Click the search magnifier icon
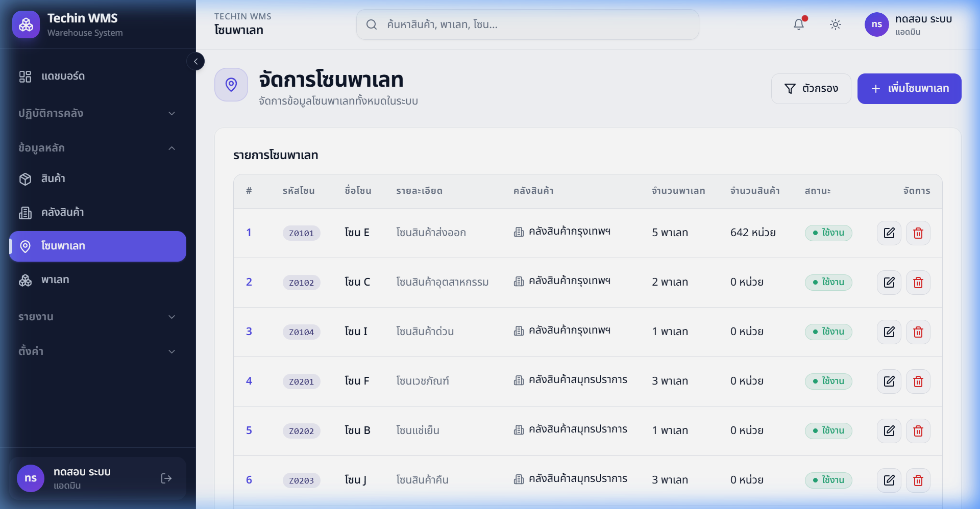Viewport: 980px width, 509px height. 372,24
